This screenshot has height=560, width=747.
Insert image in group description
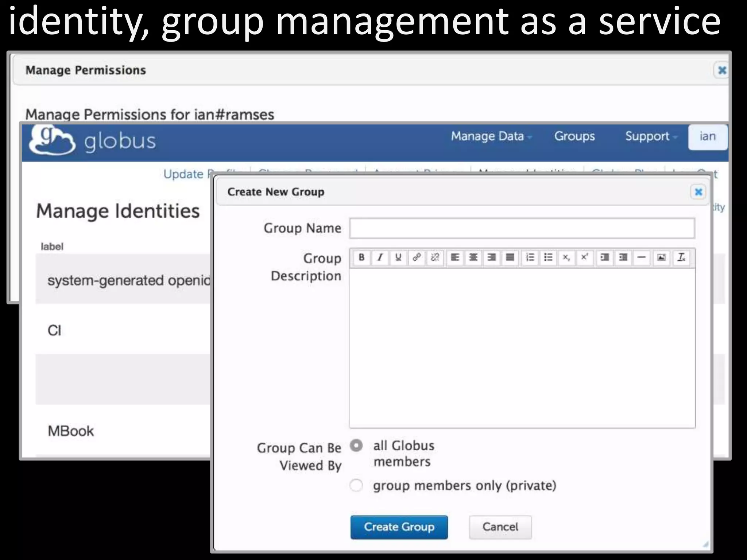click(662, 257)
